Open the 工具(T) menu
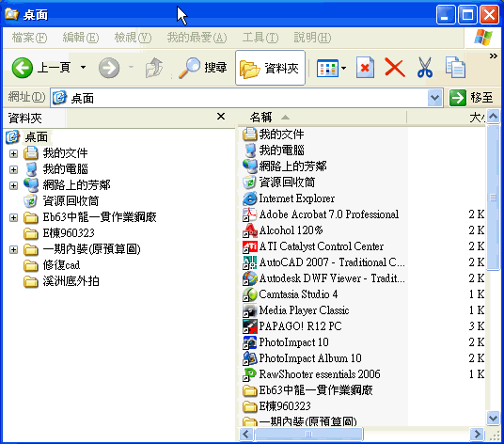Viewport: 504px width, 444px height. pyautogui.click(x=260, y=38)
